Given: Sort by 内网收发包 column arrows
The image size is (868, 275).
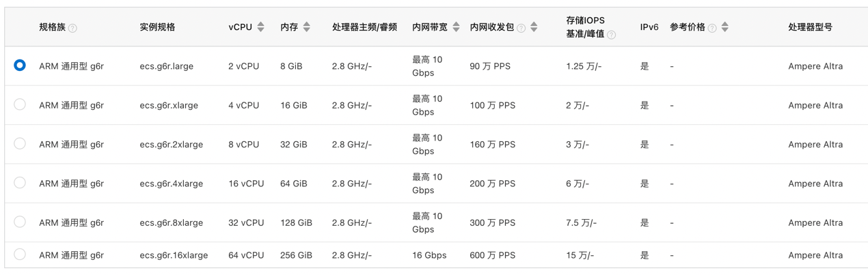Looking at the screenshot, I should click(534, 27).
